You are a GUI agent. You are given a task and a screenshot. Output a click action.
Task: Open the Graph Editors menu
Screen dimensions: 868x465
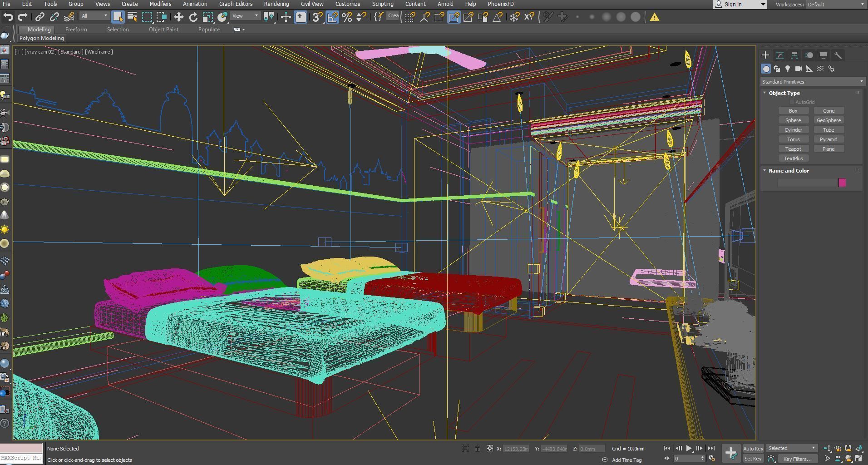pyautogui.click(x=236, y=4)
